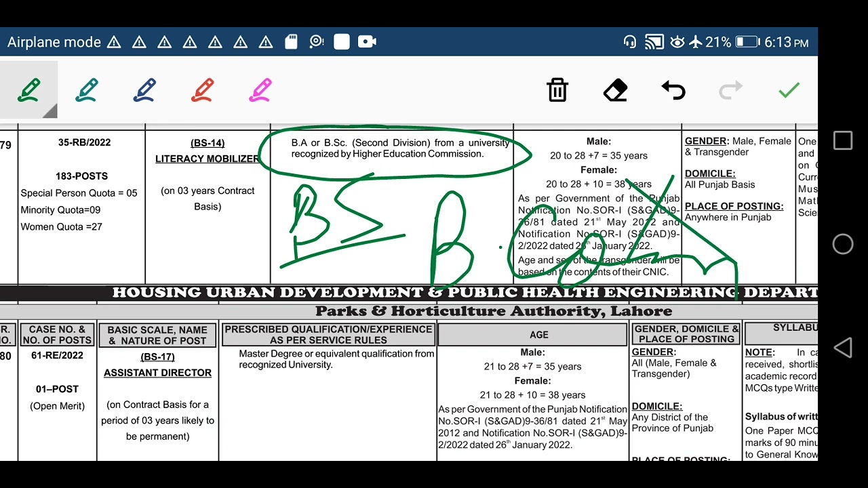The width and height of the screenshot is (868, 488).
Task: Tap the SD card notification icon
Action: click(291, 42)
